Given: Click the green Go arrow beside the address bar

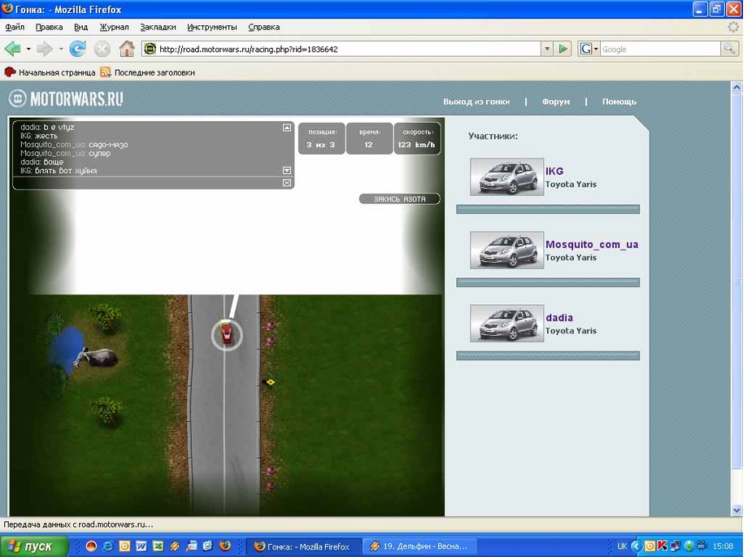Looking at the screenshot, I should (x=563, y=49).
